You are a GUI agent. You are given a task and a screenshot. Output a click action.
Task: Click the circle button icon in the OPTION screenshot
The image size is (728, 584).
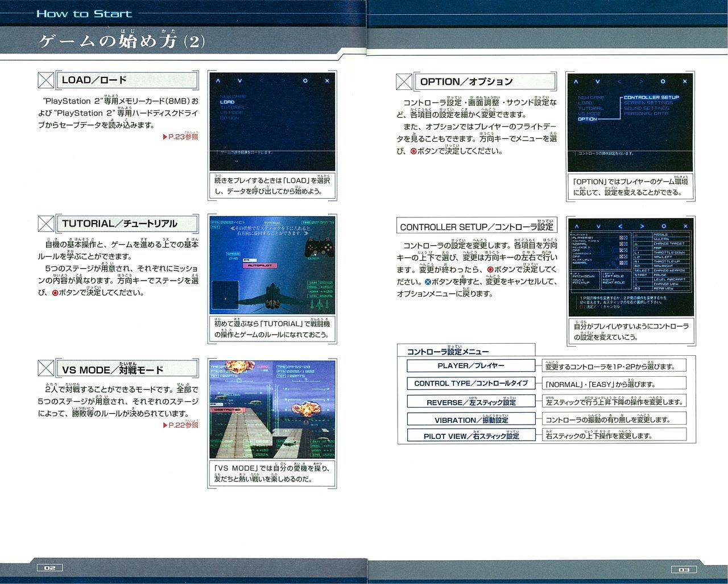[x=663, y=82]
